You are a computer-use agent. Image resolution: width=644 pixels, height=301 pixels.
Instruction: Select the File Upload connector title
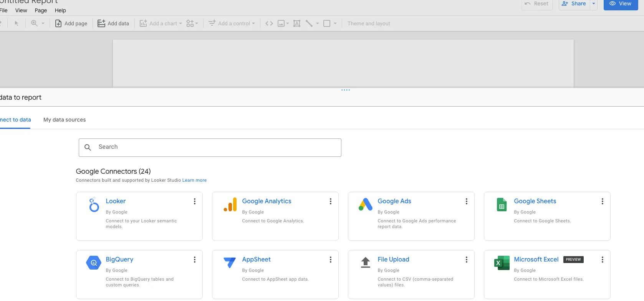393,260
